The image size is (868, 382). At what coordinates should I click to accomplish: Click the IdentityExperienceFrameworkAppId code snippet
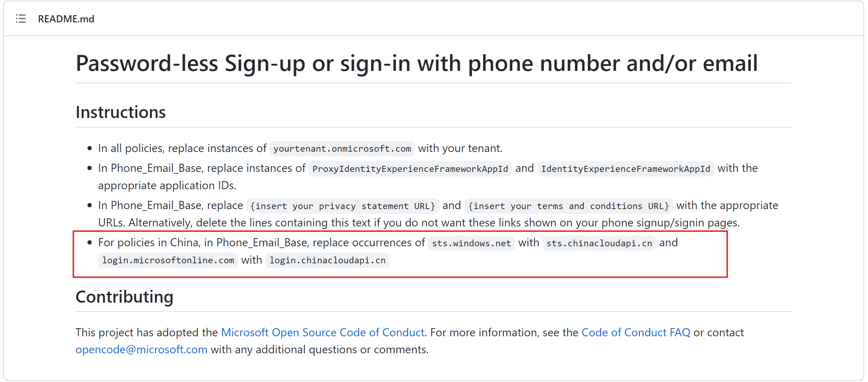pyautogui.click(x=625, y=169)
